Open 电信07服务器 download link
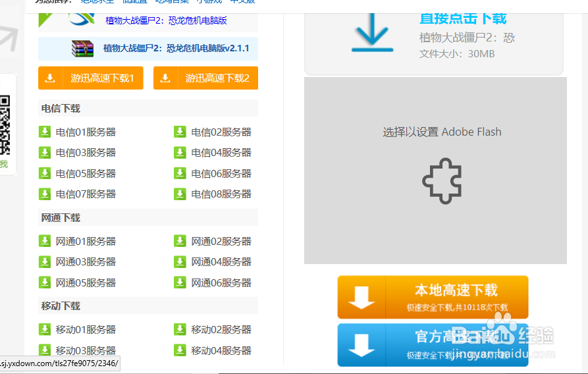 86,194
